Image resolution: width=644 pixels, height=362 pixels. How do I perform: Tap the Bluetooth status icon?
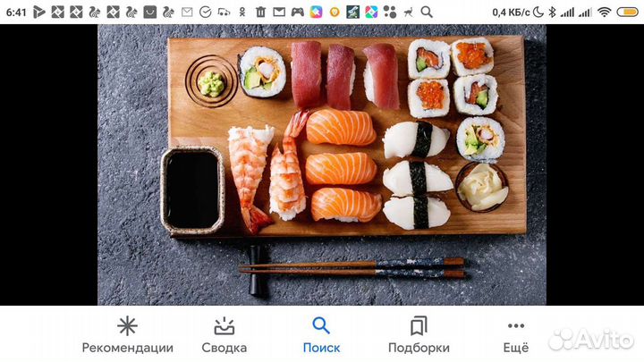[553, 13]
